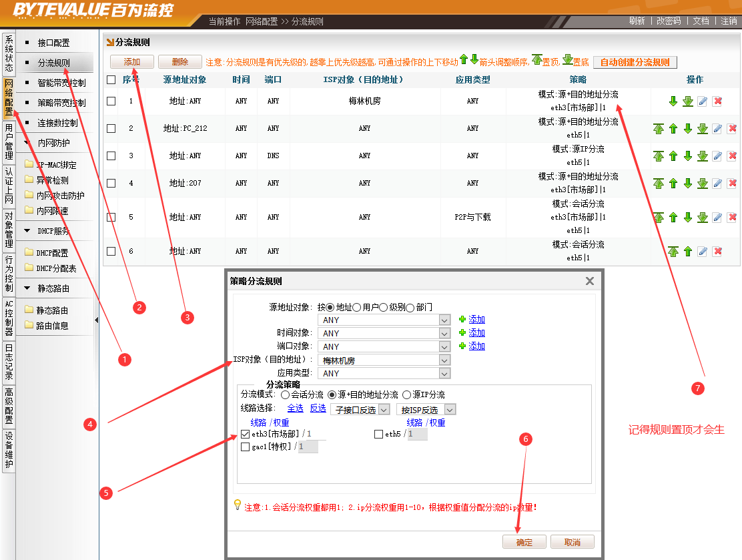The width and height of the screenshot is (742, 560).
Task: Delete rule 1 with the red X icon
Action: pos(717,101)
